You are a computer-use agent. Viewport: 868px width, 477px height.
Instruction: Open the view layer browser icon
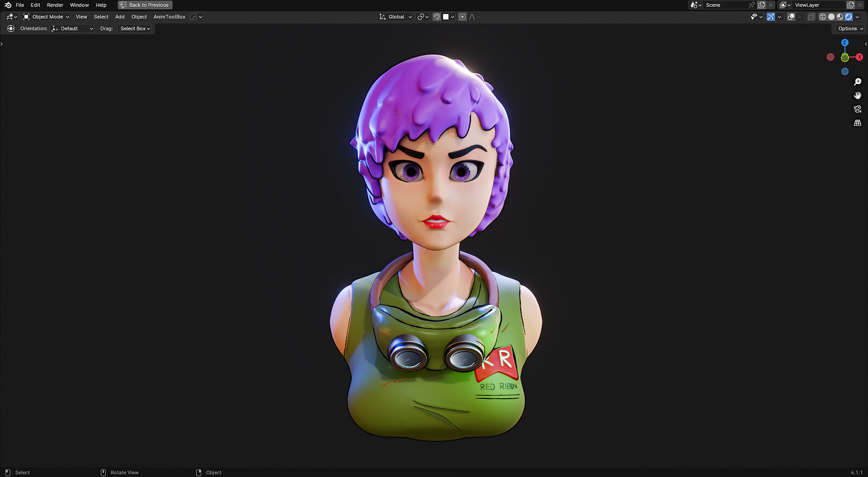coord(785,5)
